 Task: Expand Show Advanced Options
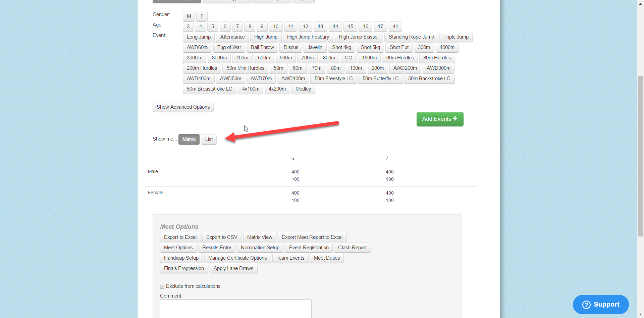(x=183, y=107)
